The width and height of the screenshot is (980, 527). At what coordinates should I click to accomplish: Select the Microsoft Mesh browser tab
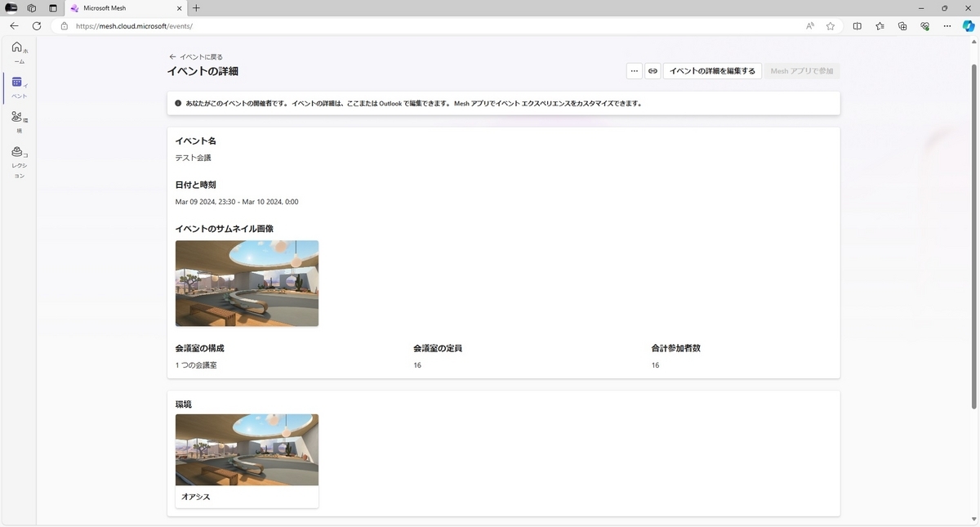pyautogui.click(x=125, y=8)
